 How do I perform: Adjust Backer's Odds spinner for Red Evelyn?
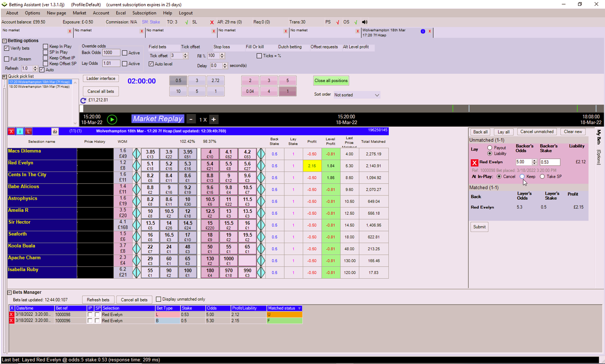click(534, 162)
